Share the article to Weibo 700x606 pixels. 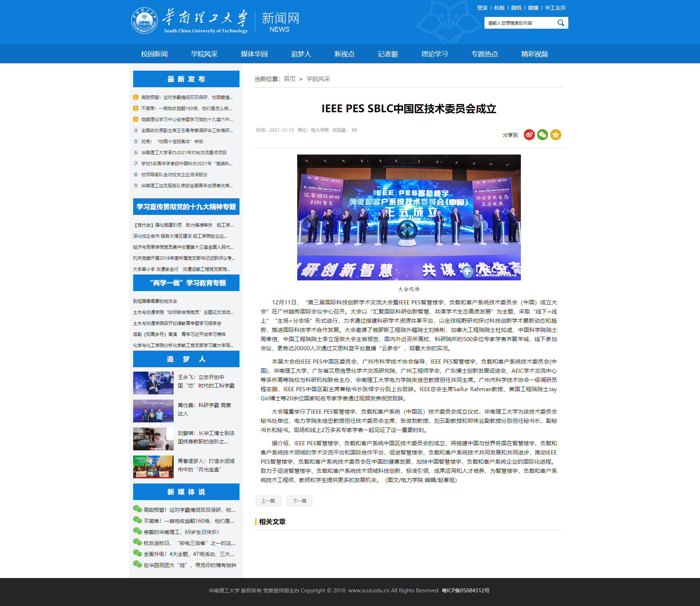pyautogui.click(x=529, y=135)
